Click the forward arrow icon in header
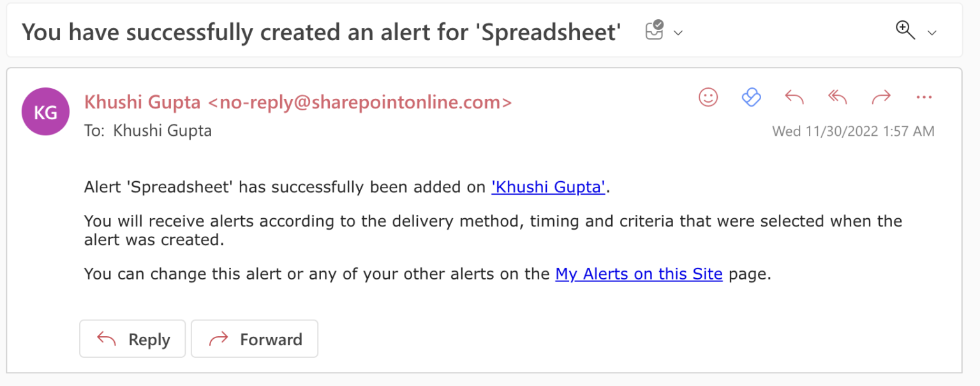 click(x=880, y=98)
